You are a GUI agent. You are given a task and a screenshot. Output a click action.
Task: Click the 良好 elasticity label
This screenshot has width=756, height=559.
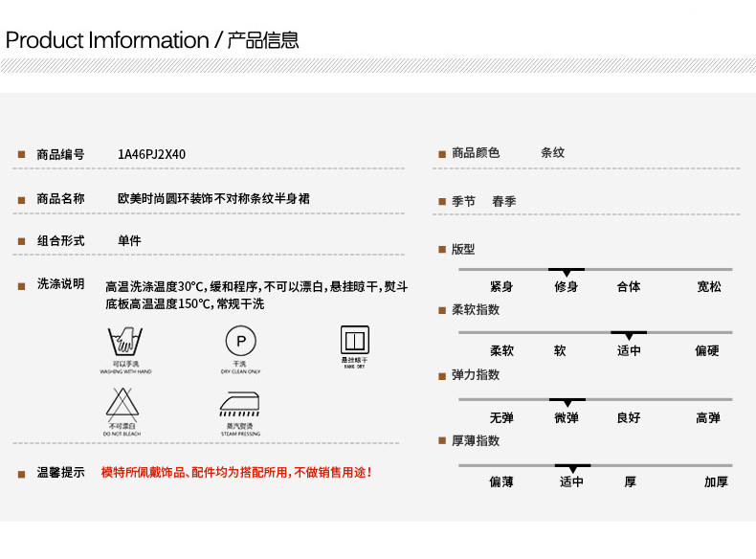pyautogui.click(x=628, y=417)
